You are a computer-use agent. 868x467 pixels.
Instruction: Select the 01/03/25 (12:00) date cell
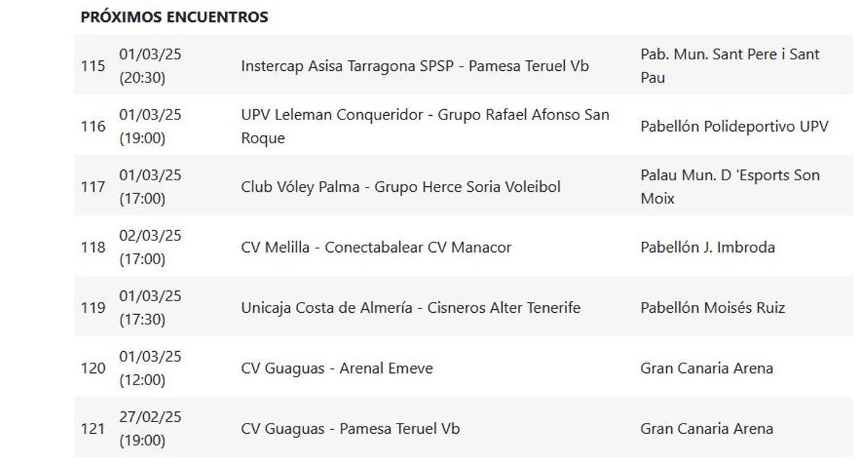pyautogui.click(x=150, y=369)
